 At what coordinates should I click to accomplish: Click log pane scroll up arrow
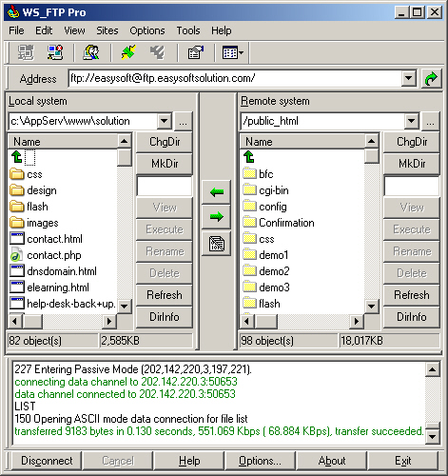433,369
